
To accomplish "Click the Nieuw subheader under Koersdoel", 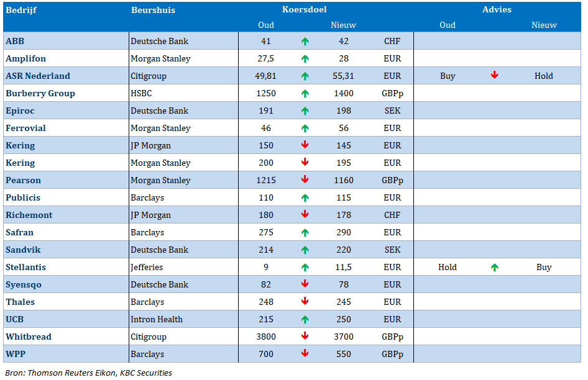I will (x=344, y=25).
